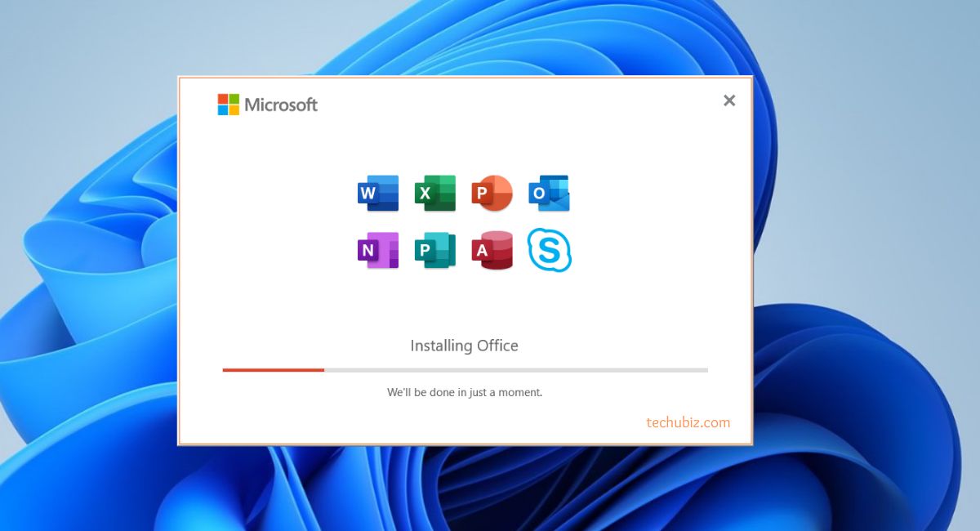Viewport: 980px width, 531px height.
Task: Click the "We'll be done in just a moment" message
Action: (x=464, y=392)
